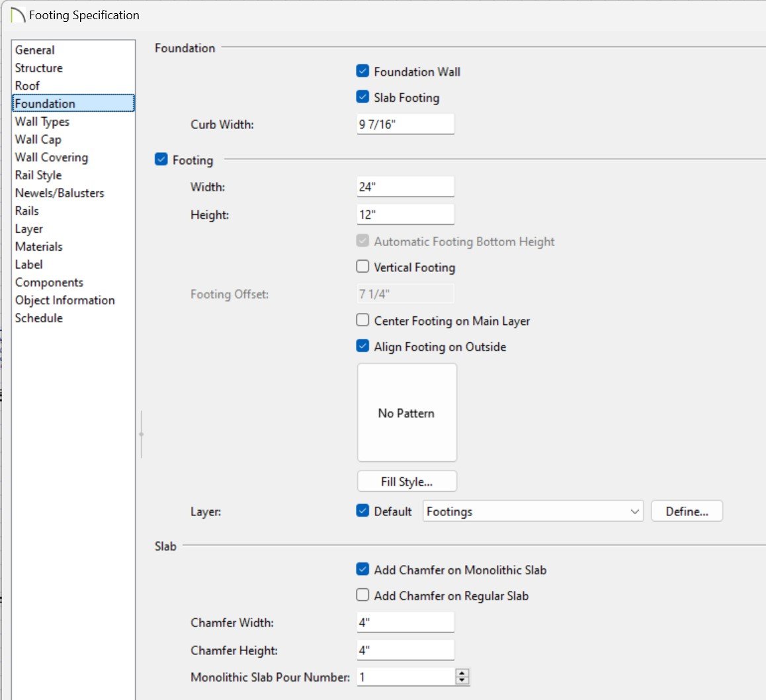Viewport: 766px width, 700px height.
Task: Increase Monolithic Slab Pour Number with up arrow
Action: click(462, 673)
